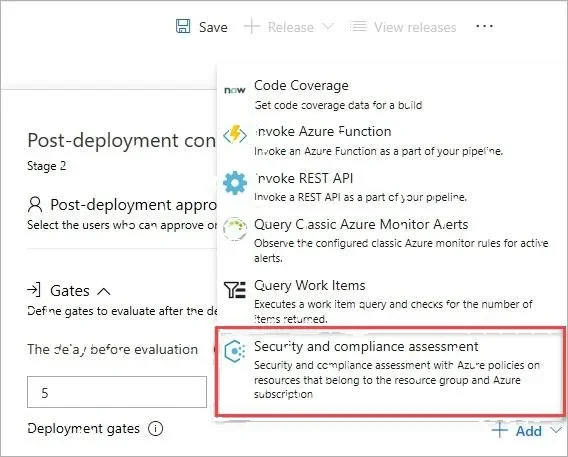Click the Invoke REST API gear icon

click(235, 183)
